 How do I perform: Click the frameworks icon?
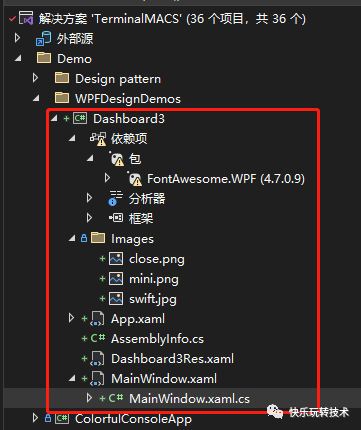(x=116, y=218)
